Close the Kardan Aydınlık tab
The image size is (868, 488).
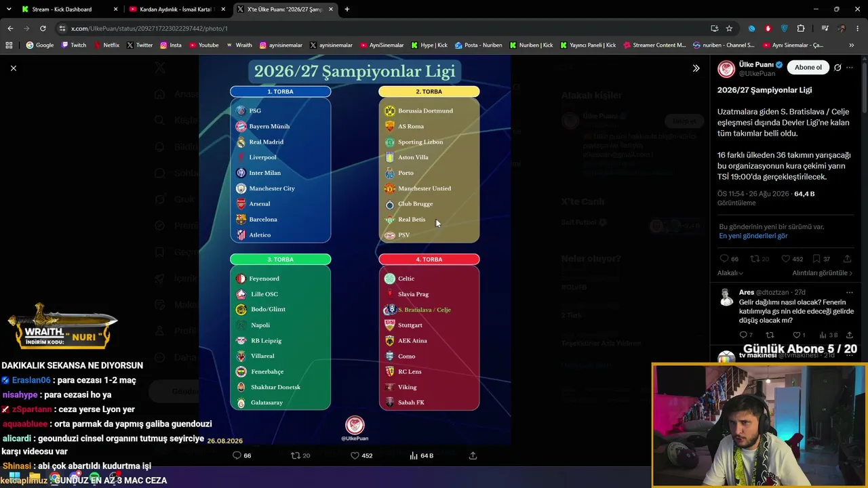223,9
